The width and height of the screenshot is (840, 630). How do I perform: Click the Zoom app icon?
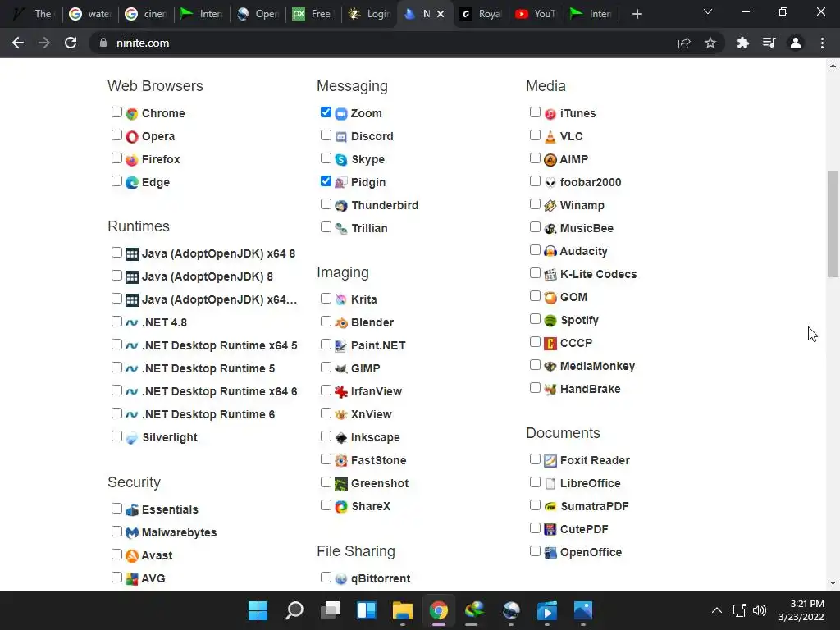click(341, 113)
